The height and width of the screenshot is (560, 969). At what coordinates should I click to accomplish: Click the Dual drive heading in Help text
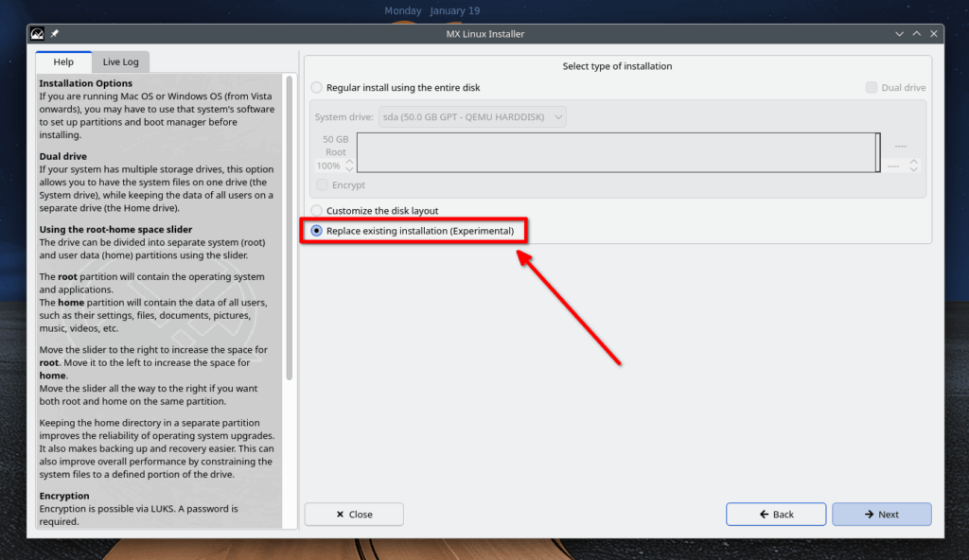[63, 156]
